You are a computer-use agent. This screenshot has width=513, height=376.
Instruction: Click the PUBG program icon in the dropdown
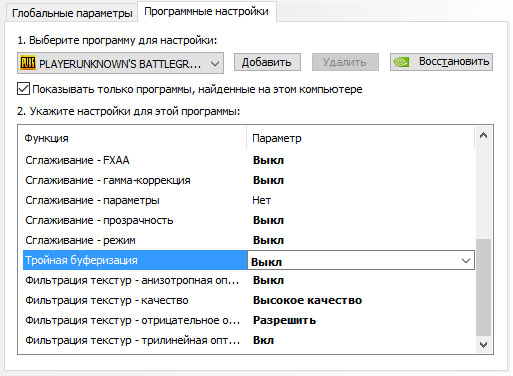pyautogui.click(x=28, y=62)
